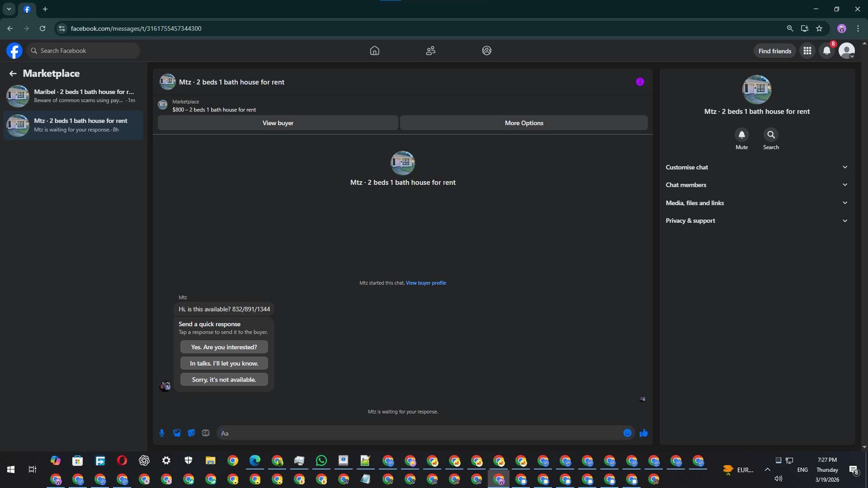Click the View buyer button

point(278,123)
